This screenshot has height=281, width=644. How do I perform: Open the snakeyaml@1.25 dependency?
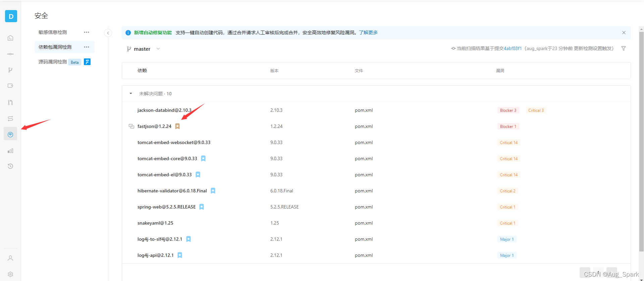tap(155, 223)
